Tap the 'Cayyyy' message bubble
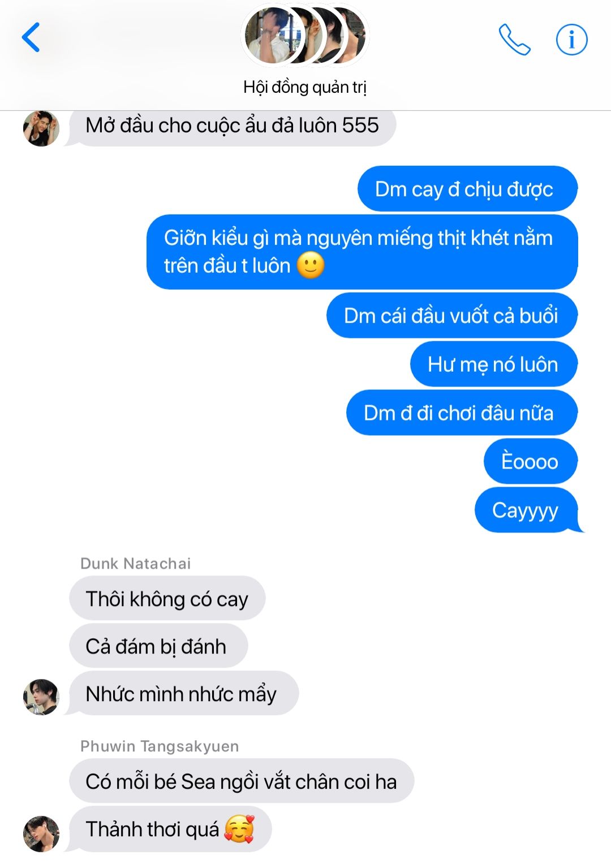Viewport: 611px width, 868px height. point(527,510)
